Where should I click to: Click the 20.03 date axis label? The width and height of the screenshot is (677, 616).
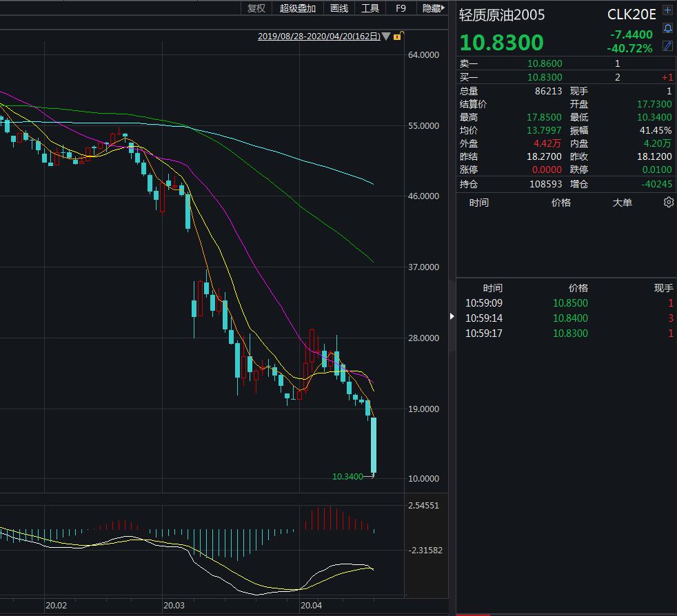(x=174, y=605)
